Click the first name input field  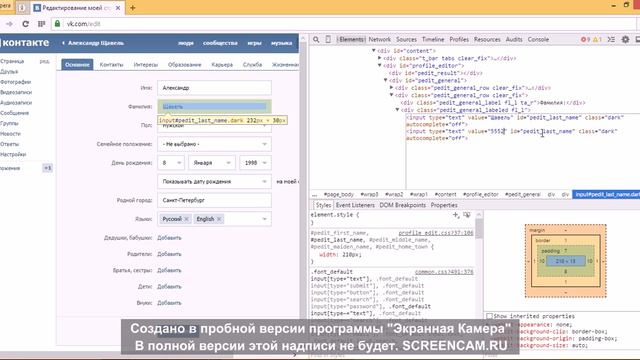tap(214, 88)
